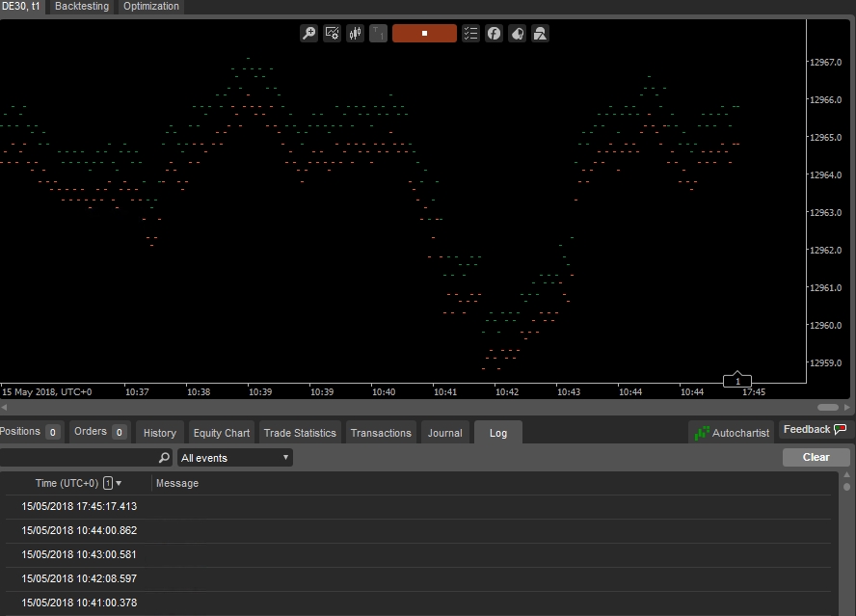The image size is (856, 616).
Task: Click the 17:45 time axis label
Action: pos(754,392)
